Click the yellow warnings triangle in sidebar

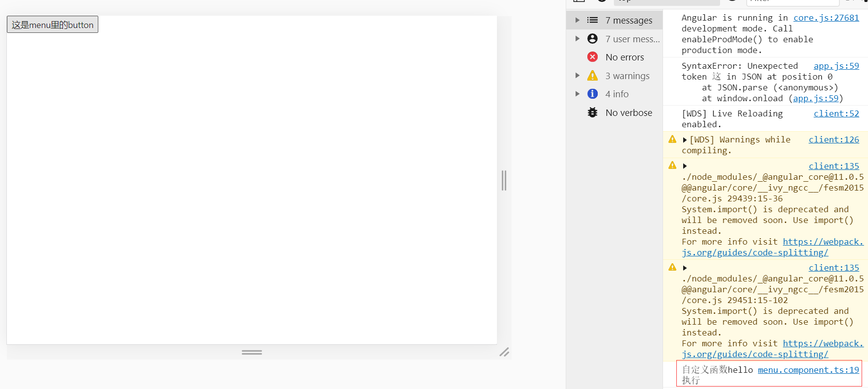click(592, 76)
